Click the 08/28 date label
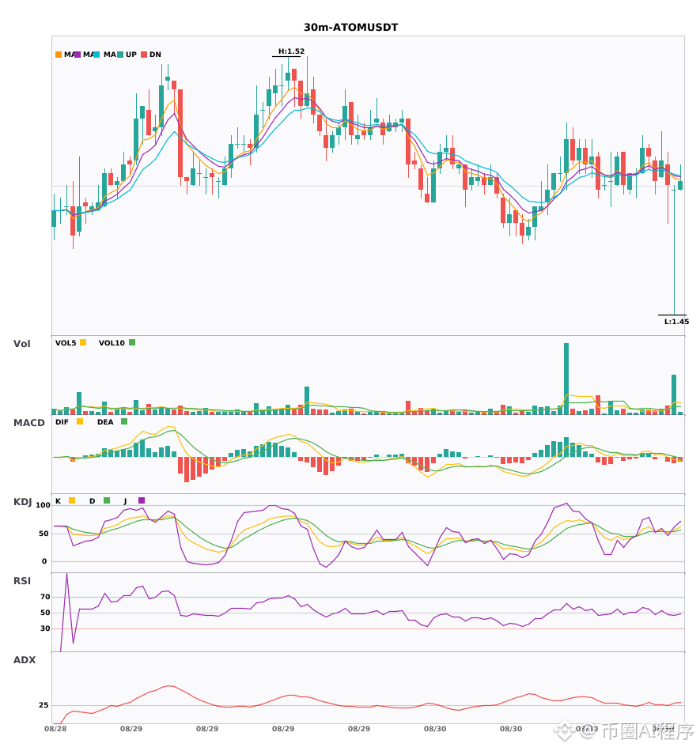This screenshot has width=700, height=751. tap(55, 729)
